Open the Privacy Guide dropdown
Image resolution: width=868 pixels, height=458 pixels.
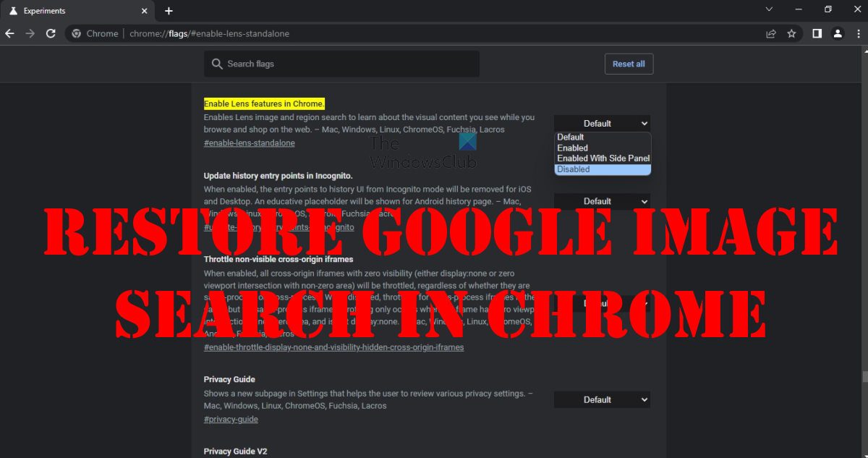point(602,399)
